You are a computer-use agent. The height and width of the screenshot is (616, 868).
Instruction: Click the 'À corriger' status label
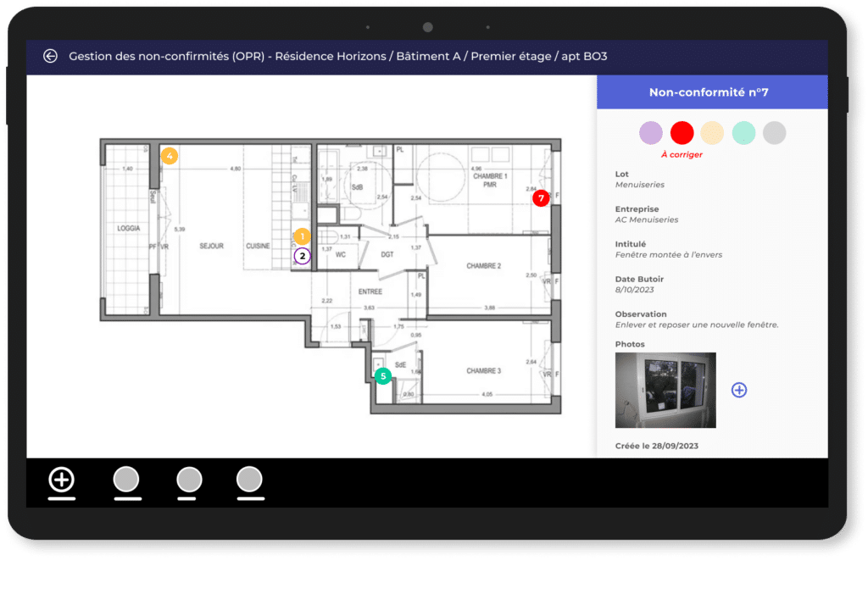682,154
